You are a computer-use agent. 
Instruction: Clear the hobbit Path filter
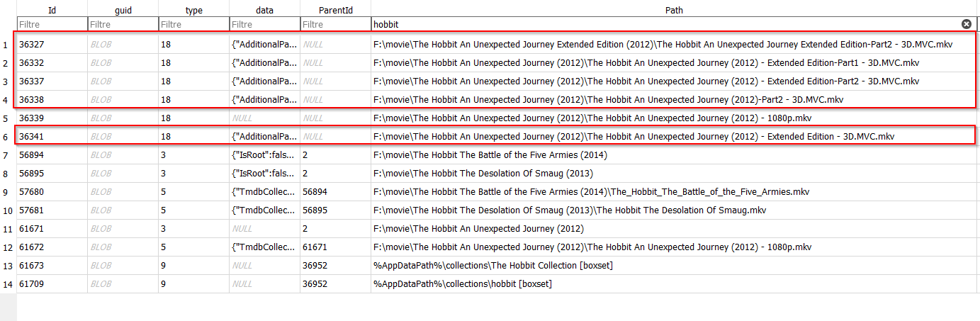coord(966,24)
